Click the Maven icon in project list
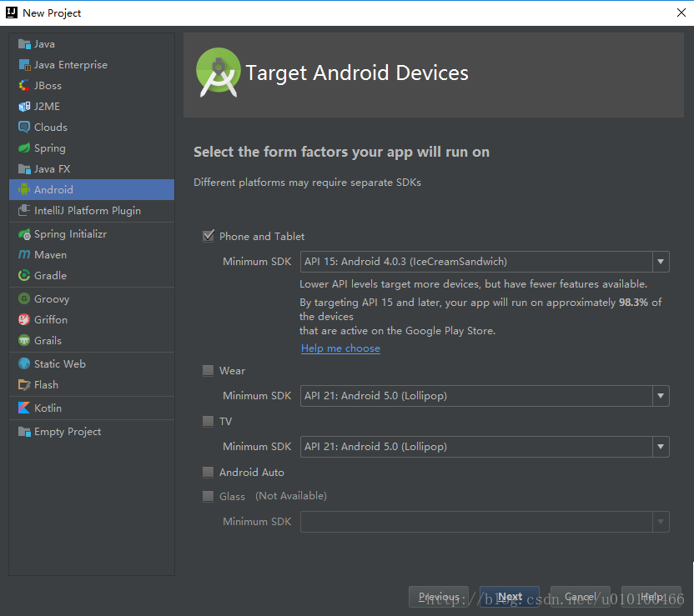 24,255
